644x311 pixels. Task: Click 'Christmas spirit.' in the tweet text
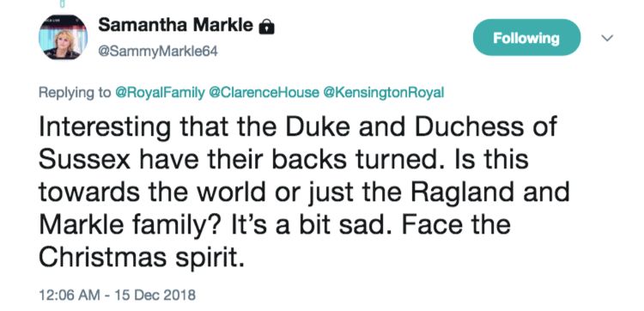point(144,258)
